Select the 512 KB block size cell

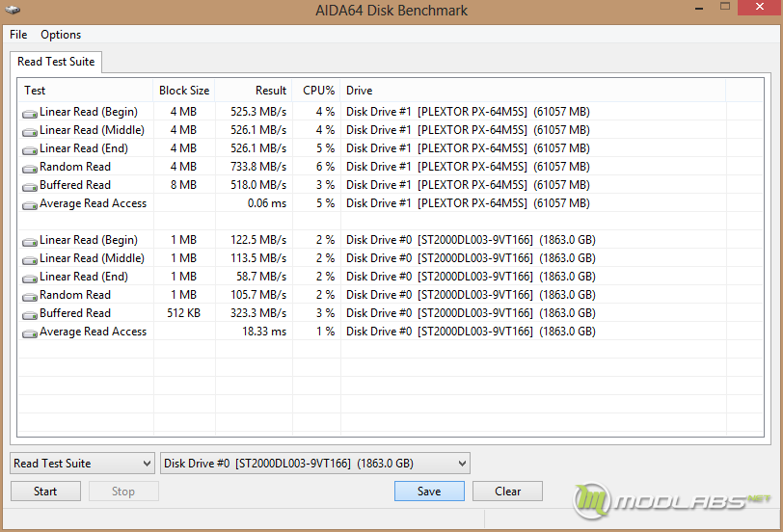click(183, 313)
